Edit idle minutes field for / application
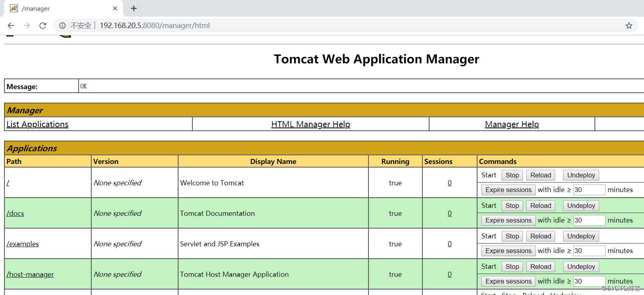644x295 pixels. click(x=589, y=190)
